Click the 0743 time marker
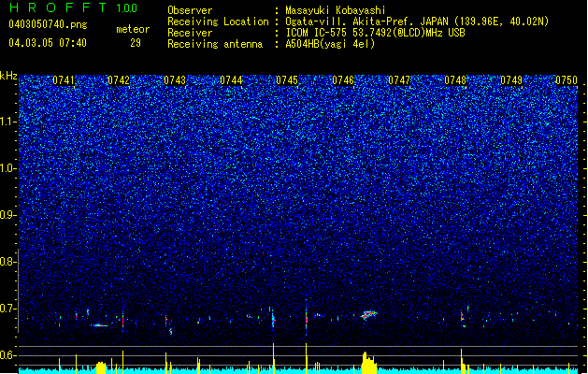This screenshot has width=588, height=374. [x=175, y=80]
